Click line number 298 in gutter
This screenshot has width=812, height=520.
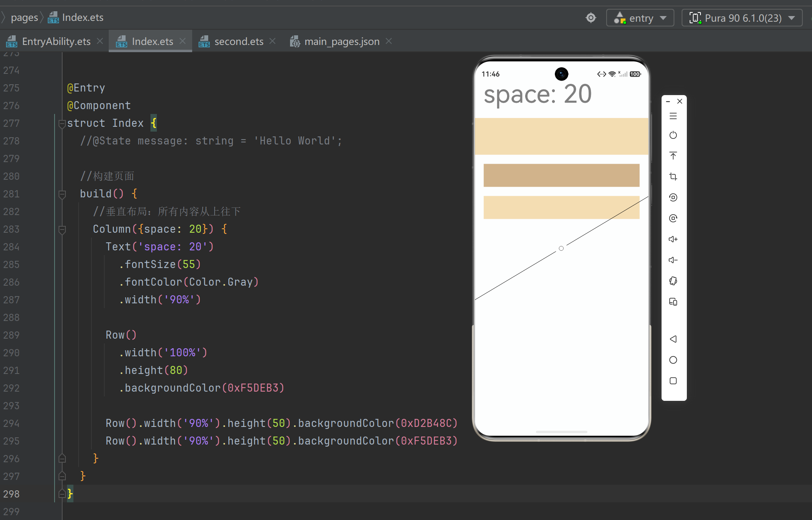(x=11, y=494)
